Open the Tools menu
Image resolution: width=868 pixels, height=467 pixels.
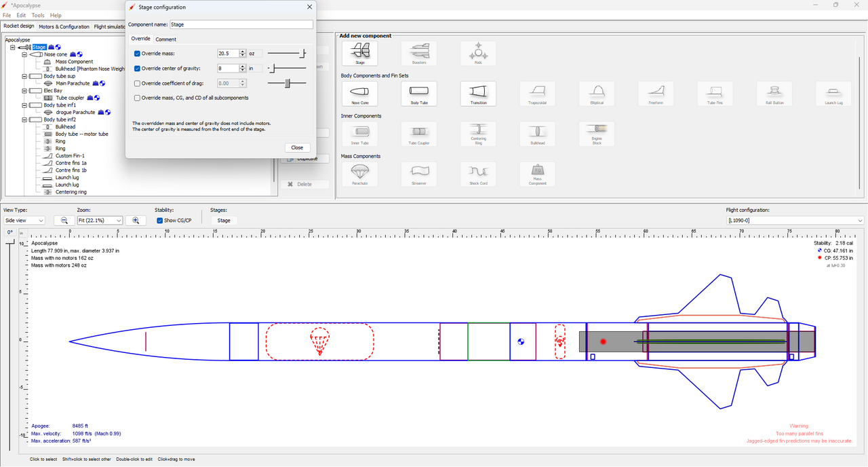point(38,15)
